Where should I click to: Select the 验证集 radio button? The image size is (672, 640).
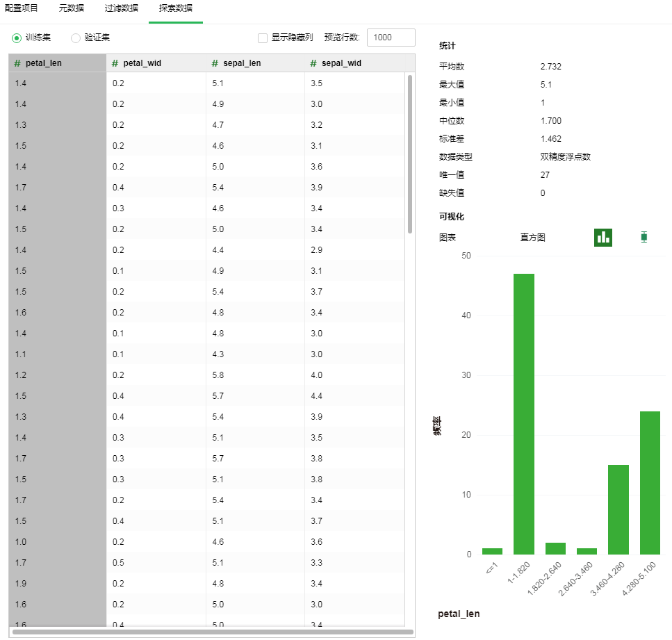(76, 38)
